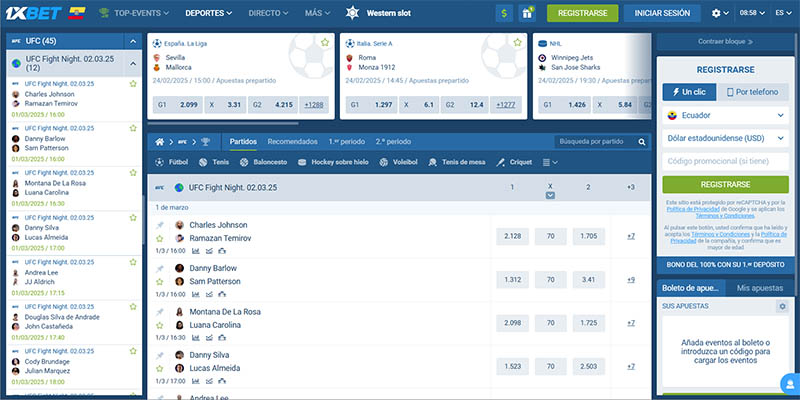Image resolution: width=800 pixels, height=400 pixels.
Task: Select Hockey sobre hielo filter
Action: (333, 162)
